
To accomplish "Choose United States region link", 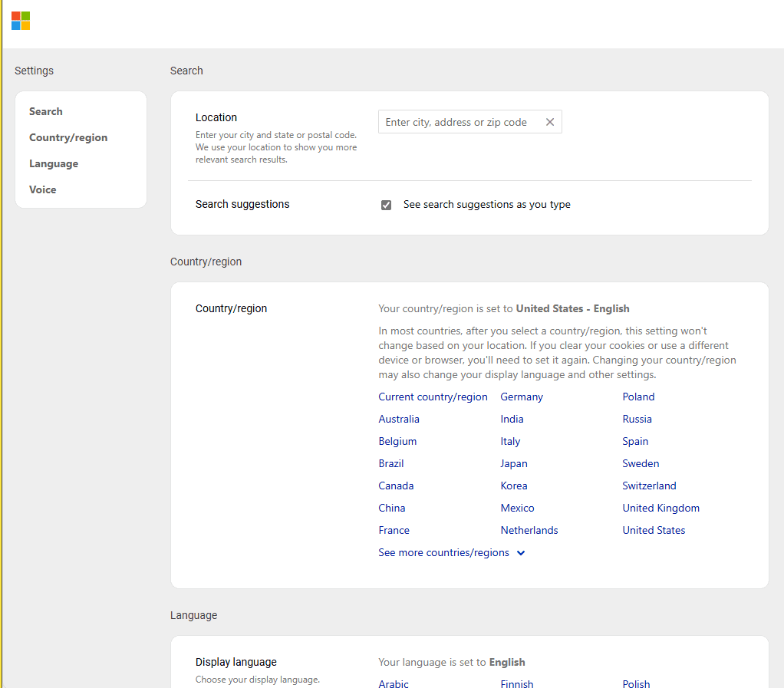I will pyautogui.click(x=654, y=530).
